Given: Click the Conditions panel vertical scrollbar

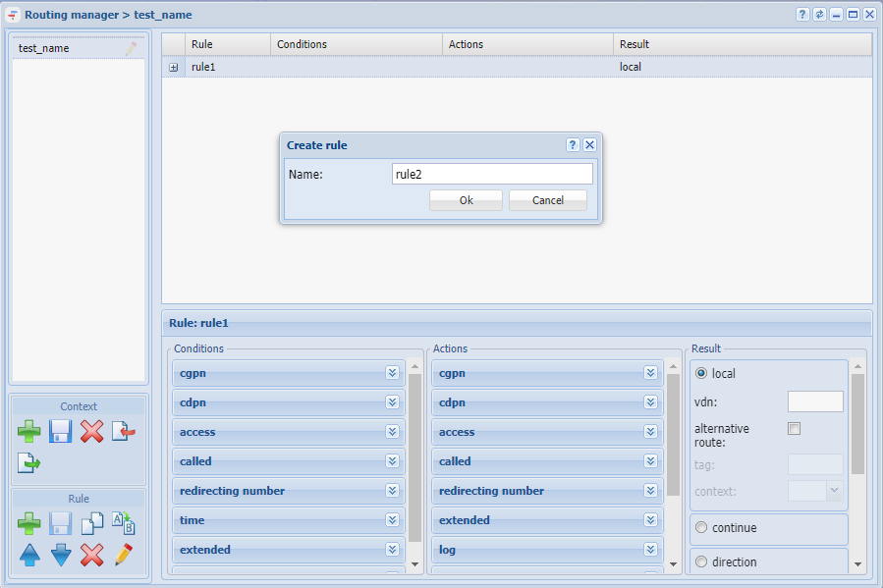Looking at the screenshot, I should (415, 457).
